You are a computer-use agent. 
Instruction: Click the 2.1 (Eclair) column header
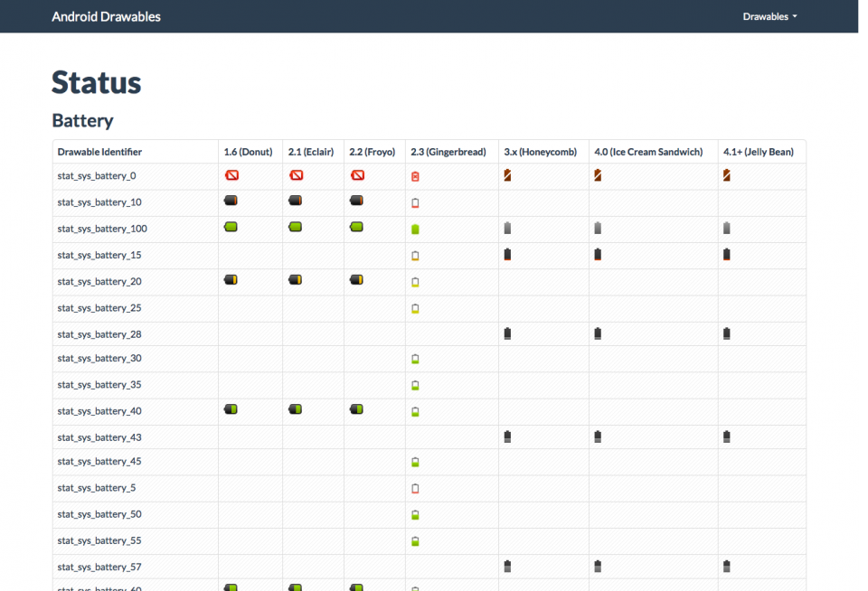point(311,152)
